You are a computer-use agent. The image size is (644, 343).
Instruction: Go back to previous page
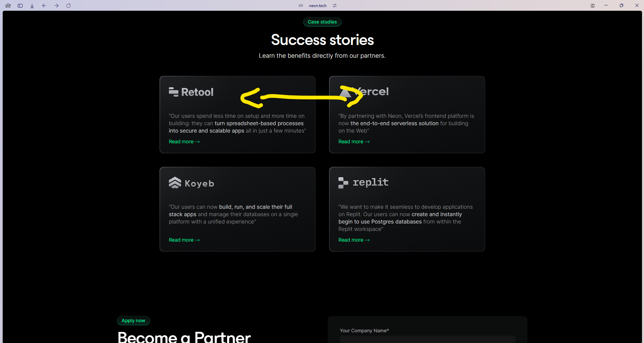pyautogui.click(x=44, y=6)
